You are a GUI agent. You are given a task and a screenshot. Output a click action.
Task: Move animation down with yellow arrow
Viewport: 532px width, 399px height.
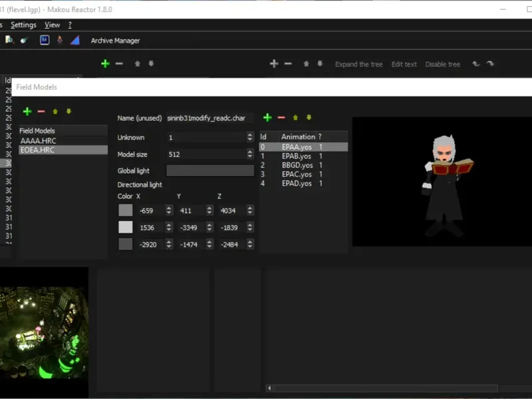pyautogui.click(x=309, y=118)
